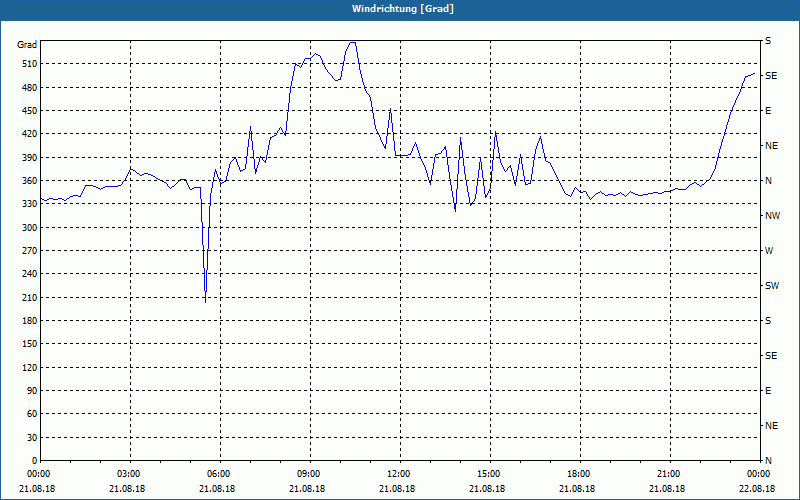Image resolution: width=800 pixels, height=500 pixels.
Task: Select the 21.08.18 date under 06:00
Action: coord(217,489)
